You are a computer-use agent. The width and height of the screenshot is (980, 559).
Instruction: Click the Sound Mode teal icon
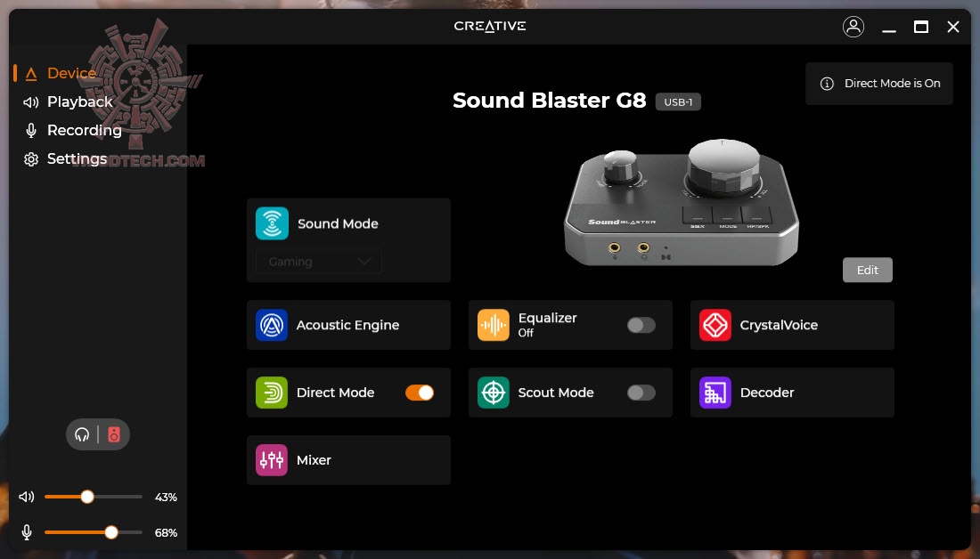click(272, 223)
